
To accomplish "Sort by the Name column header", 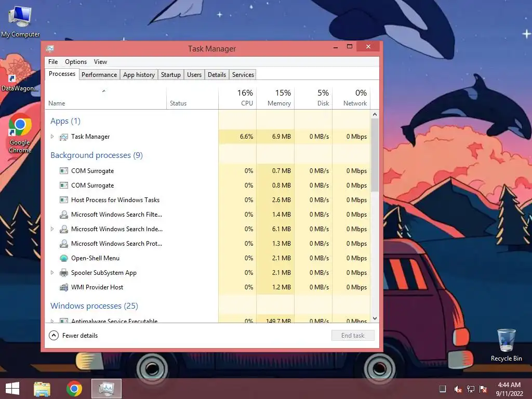I will 105,98.
